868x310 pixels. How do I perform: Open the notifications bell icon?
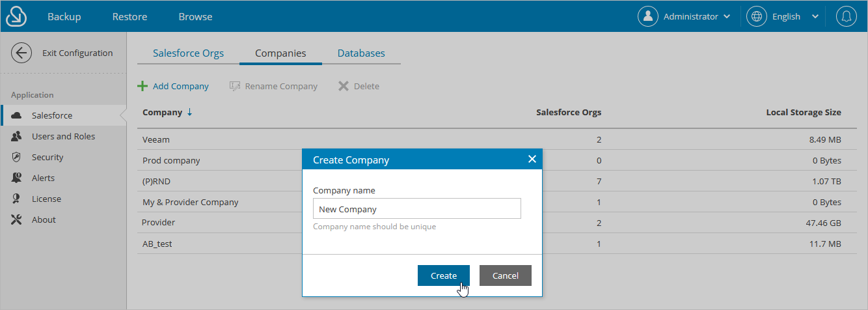click(x=847, y=16)
